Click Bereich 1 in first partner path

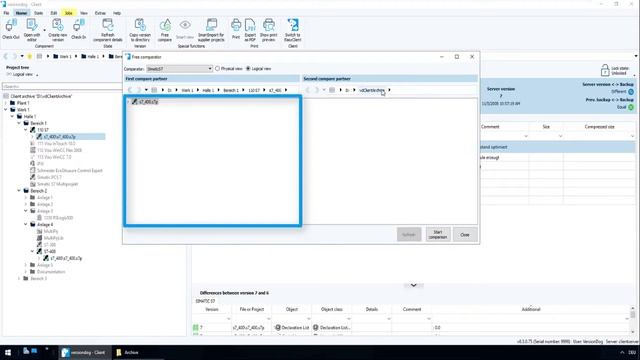click(x=231, y=90)
